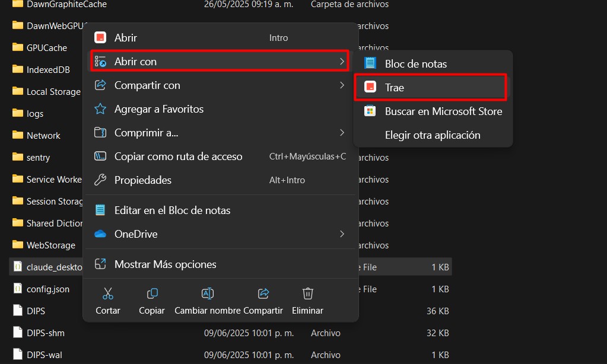Select the Network folder in the list
This screenshot has height=364, width=607.
pos(43,136)
